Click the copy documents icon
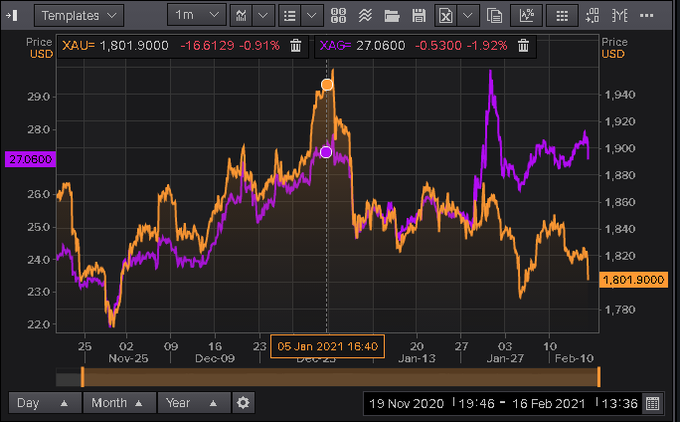This screenshot has height=422, width=680. coord(494,16)
